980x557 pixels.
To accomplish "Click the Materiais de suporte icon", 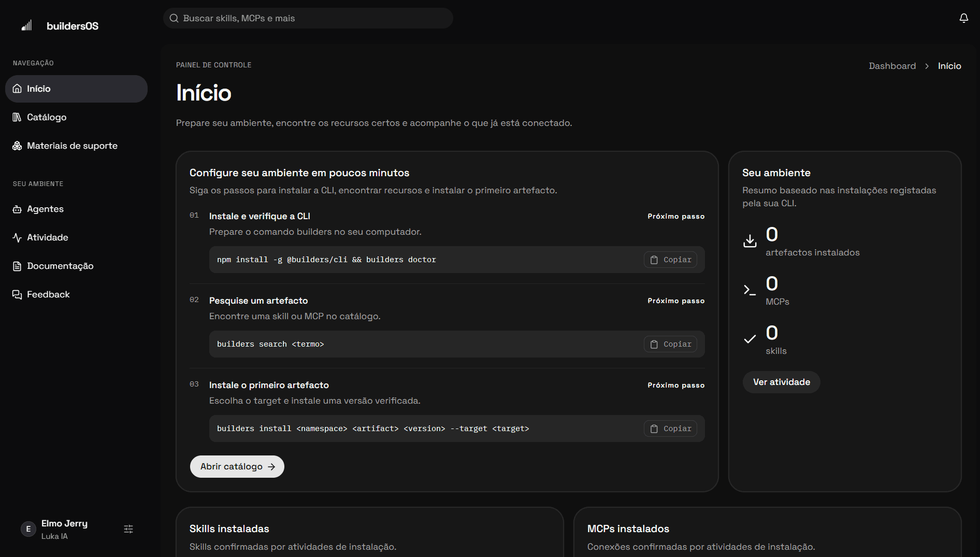I will point(17,146).
